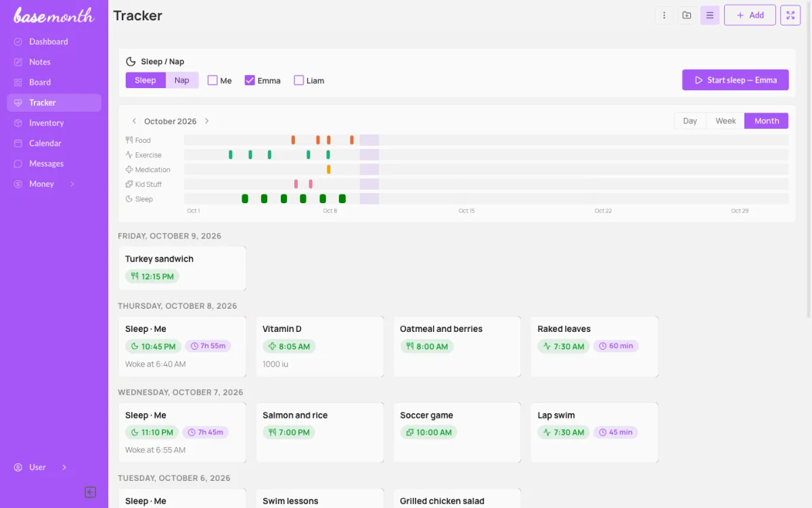Click the last orange Food marker
Screen dimensions: 812x508
coord(352,140)
